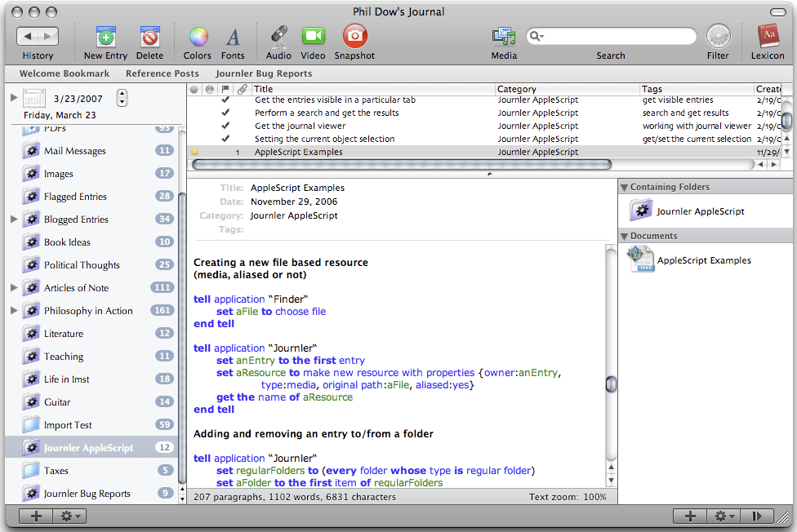Image resolution: width=797 pixels, height=532 pixels.
Task: Click the toolbar toggle pill button in title bar
Action: [777, 12]
